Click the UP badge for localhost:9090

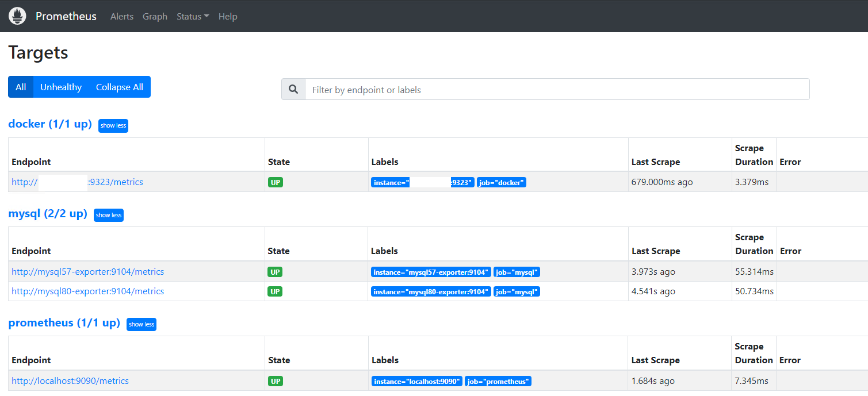[x=276, y=381]
